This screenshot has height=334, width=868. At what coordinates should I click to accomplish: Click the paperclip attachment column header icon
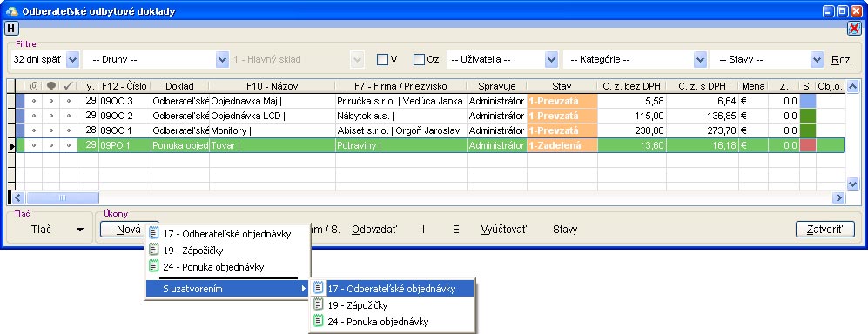(x=34, y=86)
